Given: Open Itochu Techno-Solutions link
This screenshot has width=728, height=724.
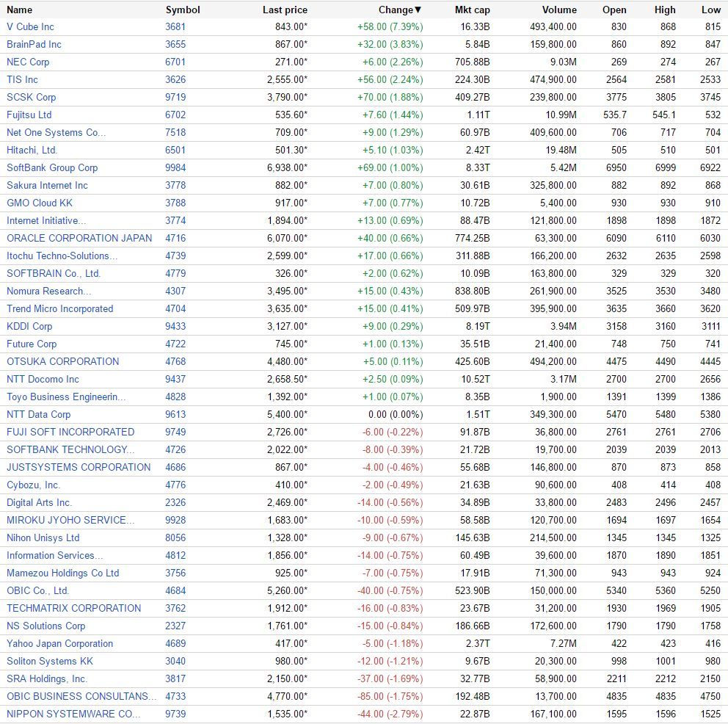Looking at the screenshot, I should [62, 256].
